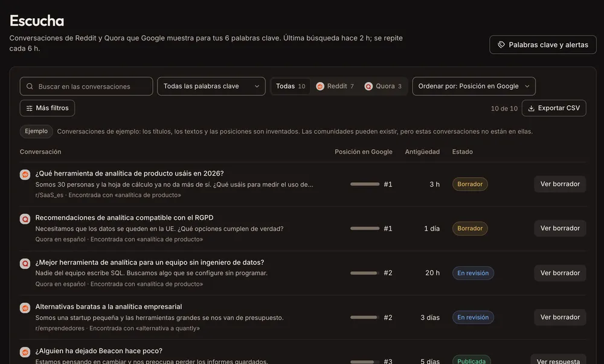Open the Todas las palabras clave dropdown
This screenshot has height=364, width=604.
tap(211, 86)
